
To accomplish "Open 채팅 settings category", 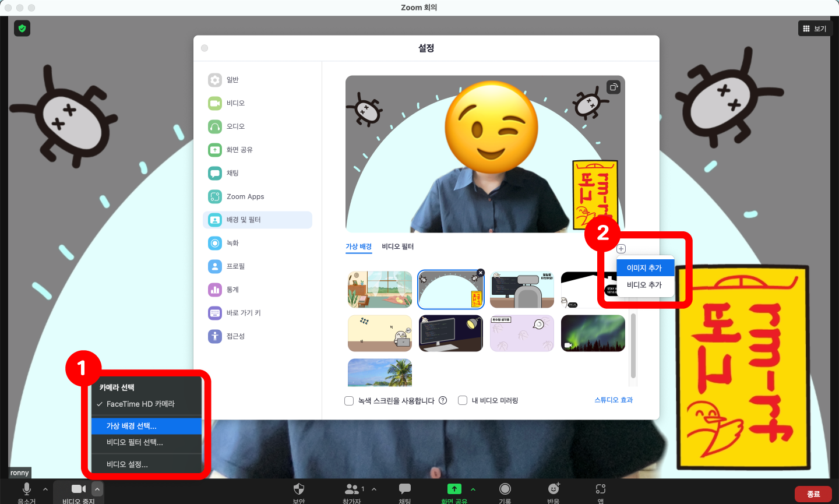I will (x=258, y=173).
